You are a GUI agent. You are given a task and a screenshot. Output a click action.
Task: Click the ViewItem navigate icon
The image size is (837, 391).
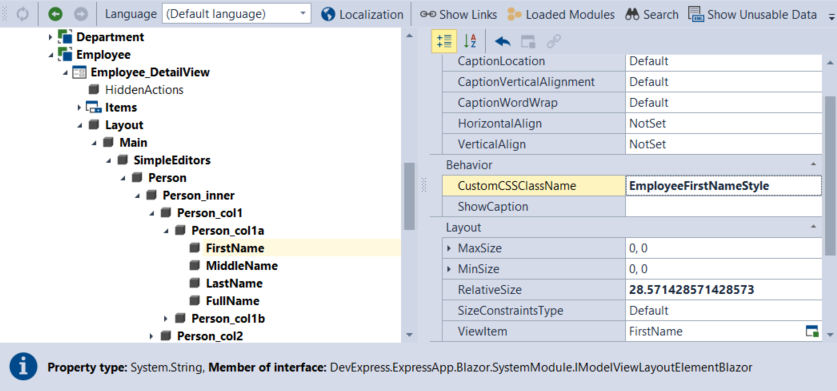[812, 331]
